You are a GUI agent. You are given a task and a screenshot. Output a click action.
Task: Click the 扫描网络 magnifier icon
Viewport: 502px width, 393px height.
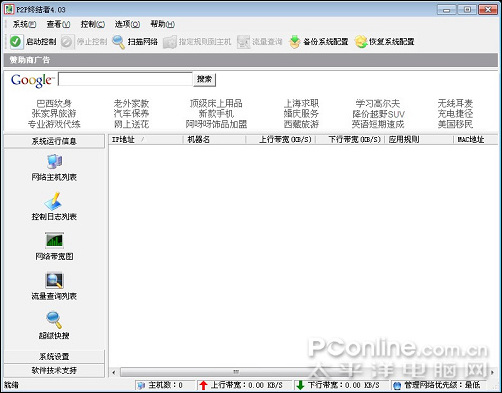point(118,42)
